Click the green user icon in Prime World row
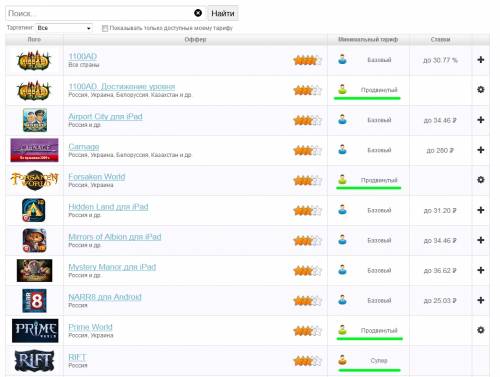The image size is (500, 377). point(342,330)
